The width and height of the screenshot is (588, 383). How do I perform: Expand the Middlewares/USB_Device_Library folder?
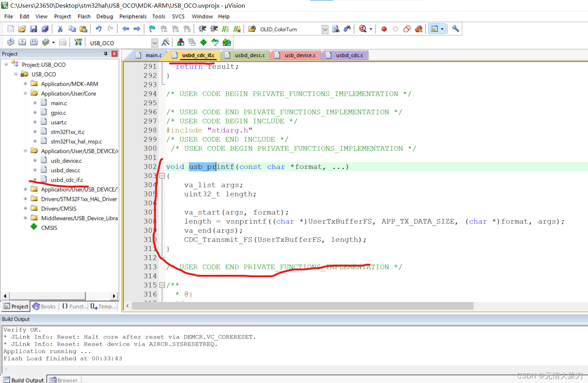[25, 218]
